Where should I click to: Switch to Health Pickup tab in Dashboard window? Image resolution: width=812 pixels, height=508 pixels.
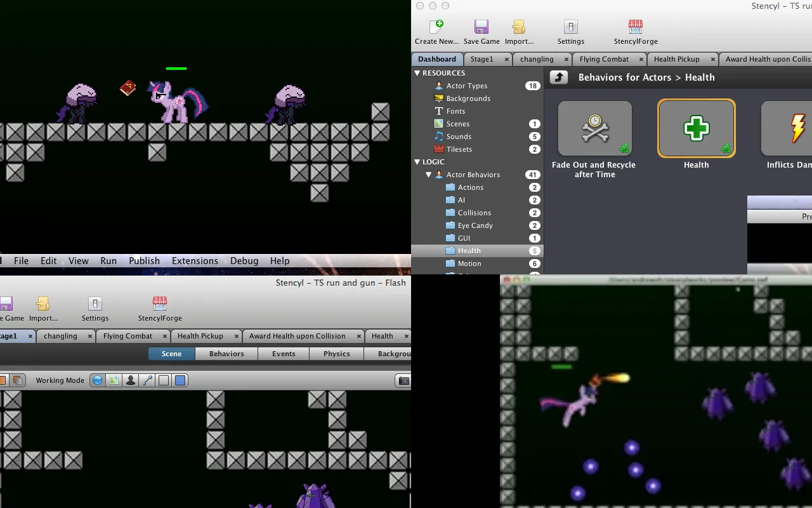(x=677, y=59)
